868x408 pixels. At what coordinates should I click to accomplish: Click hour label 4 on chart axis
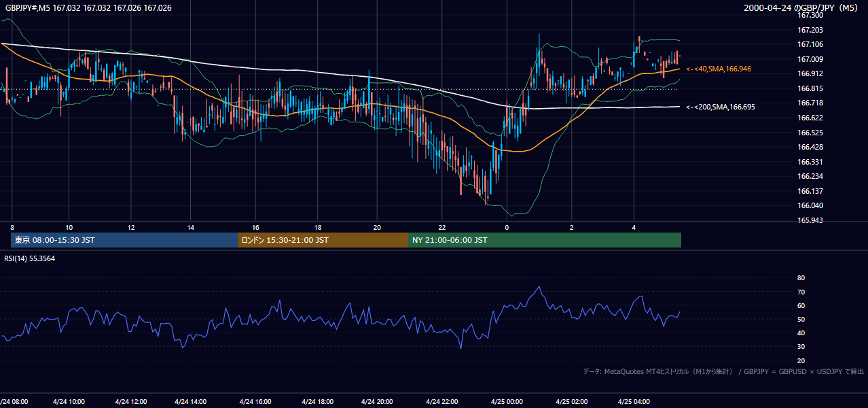[x=634, y=227]
